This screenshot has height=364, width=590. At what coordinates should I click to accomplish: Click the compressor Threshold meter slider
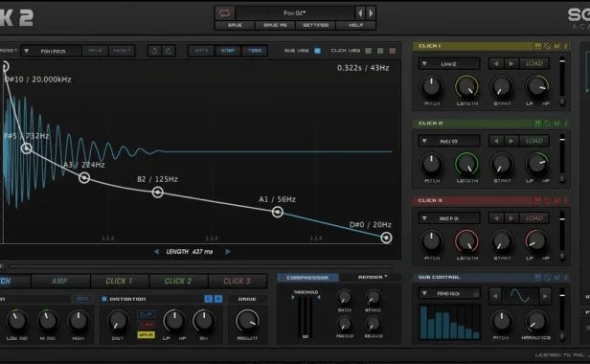(306, 317)
